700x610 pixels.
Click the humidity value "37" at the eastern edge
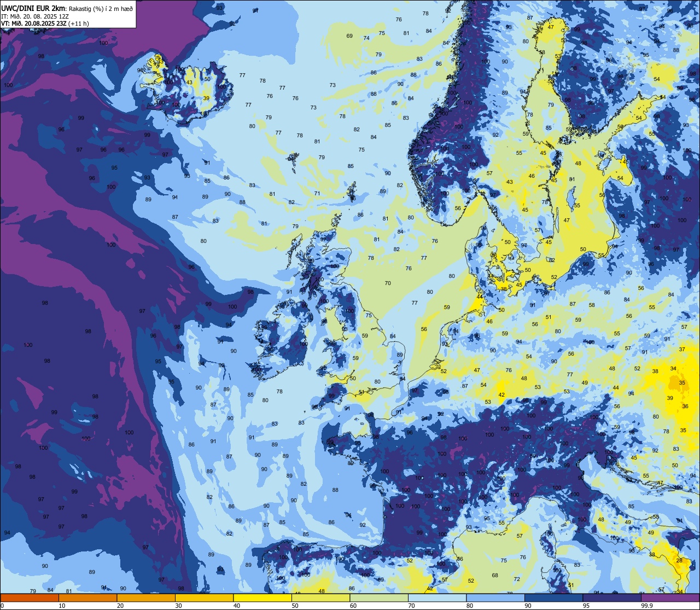click(x=682, y=349)
